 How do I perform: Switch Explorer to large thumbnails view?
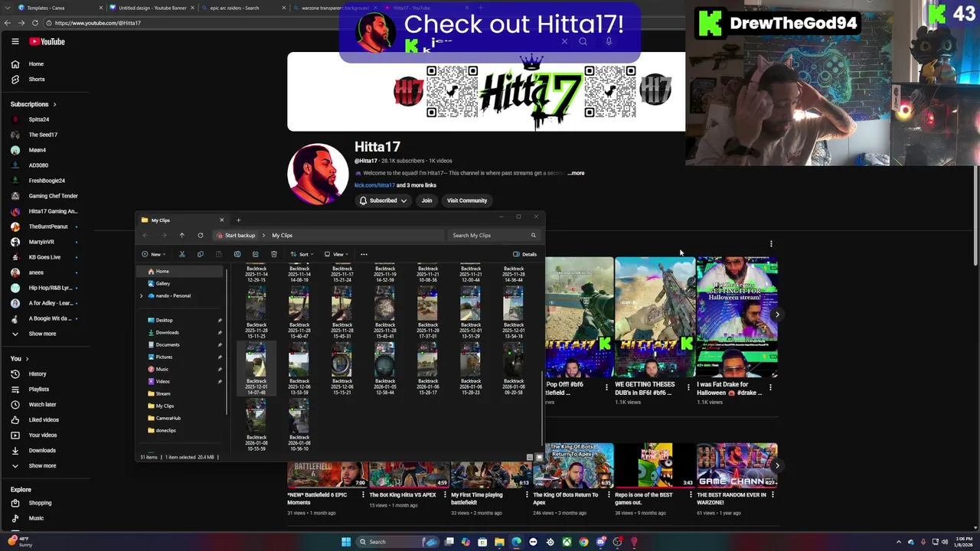pos(539,457)
